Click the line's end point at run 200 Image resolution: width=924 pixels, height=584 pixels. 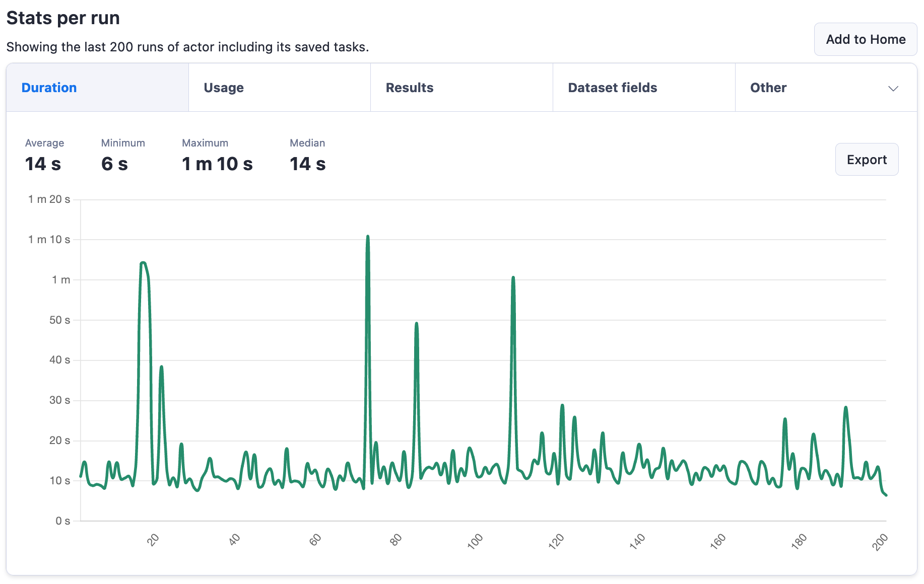(886, 495)
